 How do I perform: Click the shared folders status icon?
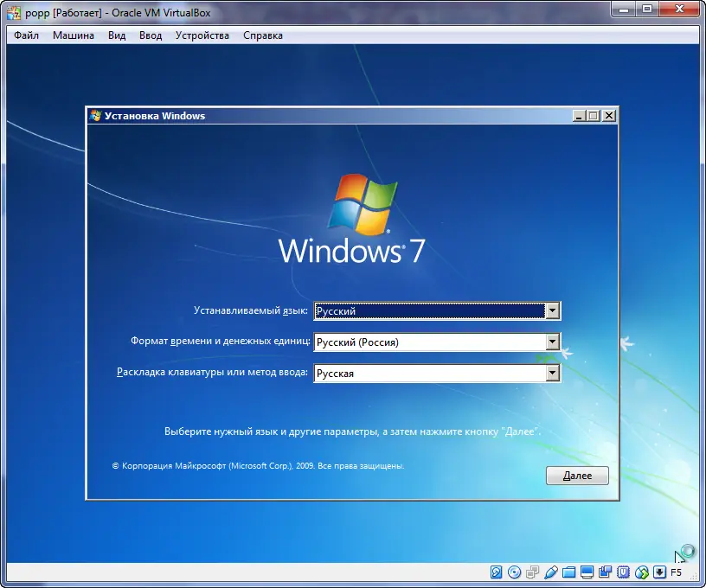point(568,572)
